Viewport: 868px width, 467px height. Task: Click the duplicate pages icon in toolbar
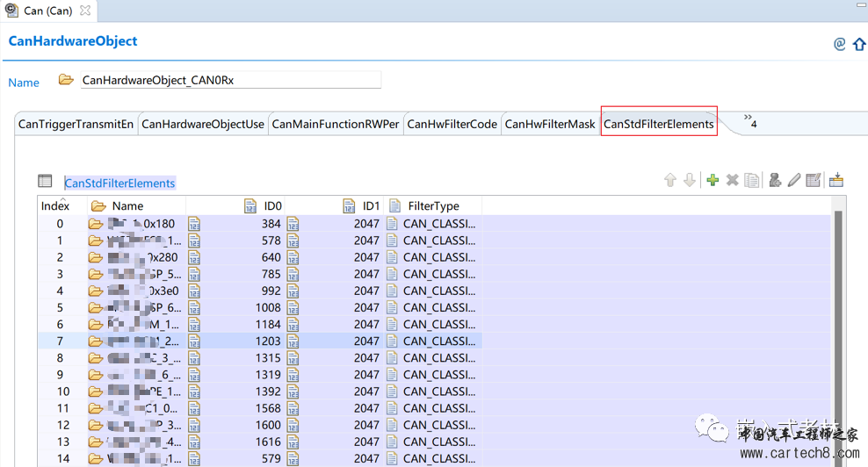pos(752,180)
